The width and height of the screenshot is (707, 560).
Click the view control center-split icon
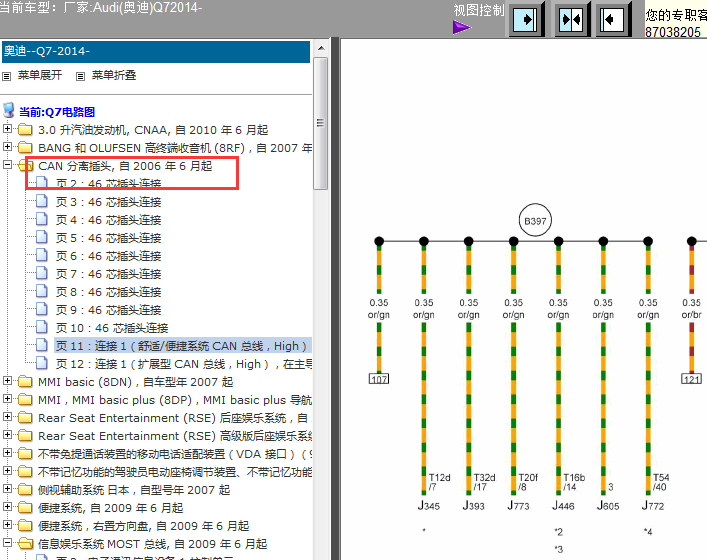point(570,19)
